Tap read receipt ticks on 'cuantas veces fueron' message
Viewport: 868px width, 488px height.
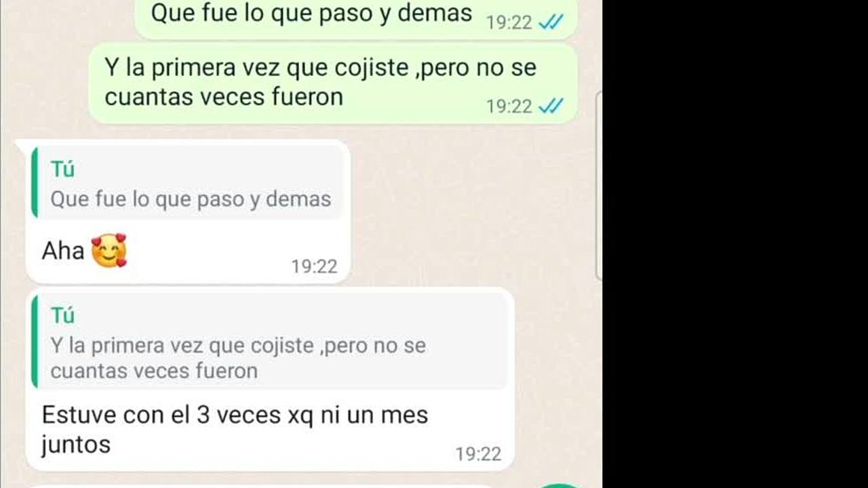click(551, 106)
